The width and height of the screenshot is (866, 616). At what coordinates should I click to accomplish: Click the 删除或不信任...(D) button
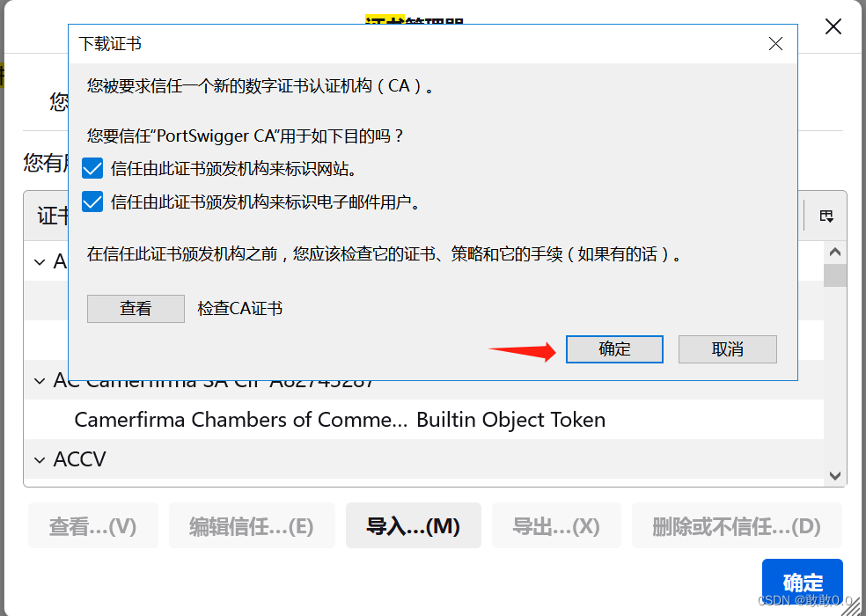[737, 525]
